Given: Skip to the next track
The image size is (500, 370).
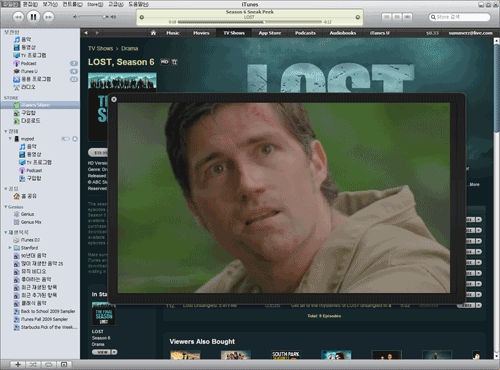Looking at the screenshot, I should click(49, 17).
